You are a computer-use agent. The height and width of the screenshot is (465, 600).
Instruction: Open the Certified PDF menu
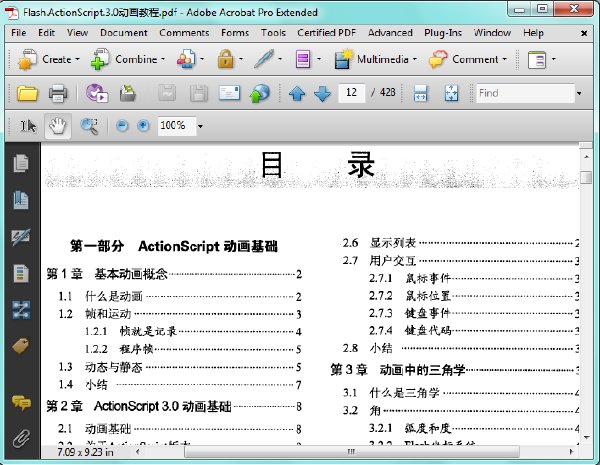(326, 33)
